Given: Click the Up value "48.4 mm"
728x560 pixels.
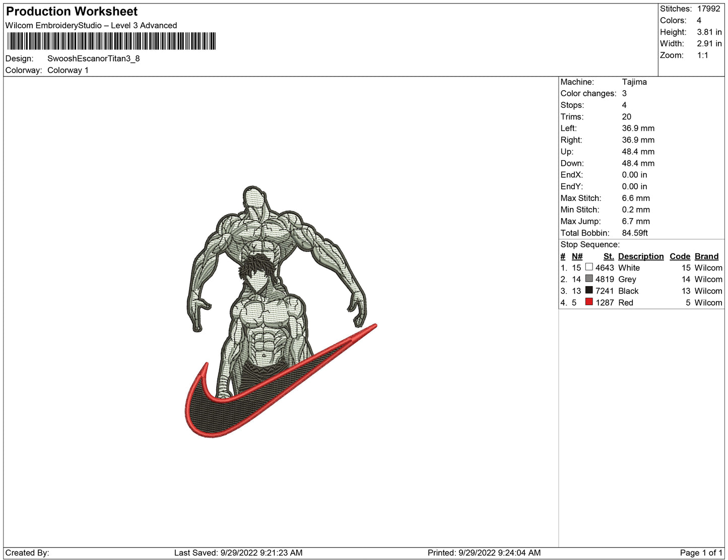Looking at the screenshot, I should point(638,152).
